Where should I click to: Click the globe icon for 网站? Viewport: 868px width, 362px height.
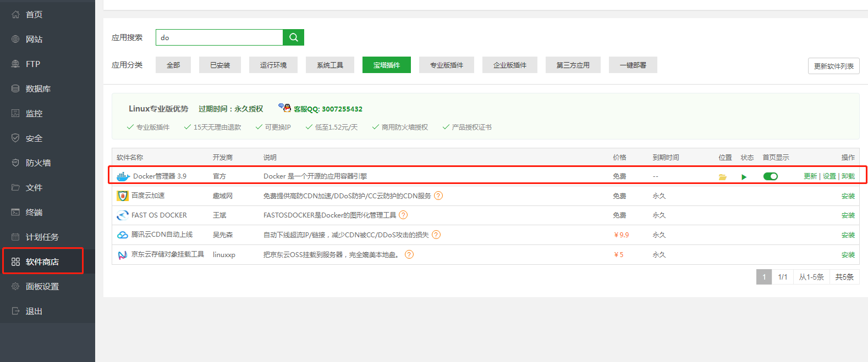pos(15,39)
